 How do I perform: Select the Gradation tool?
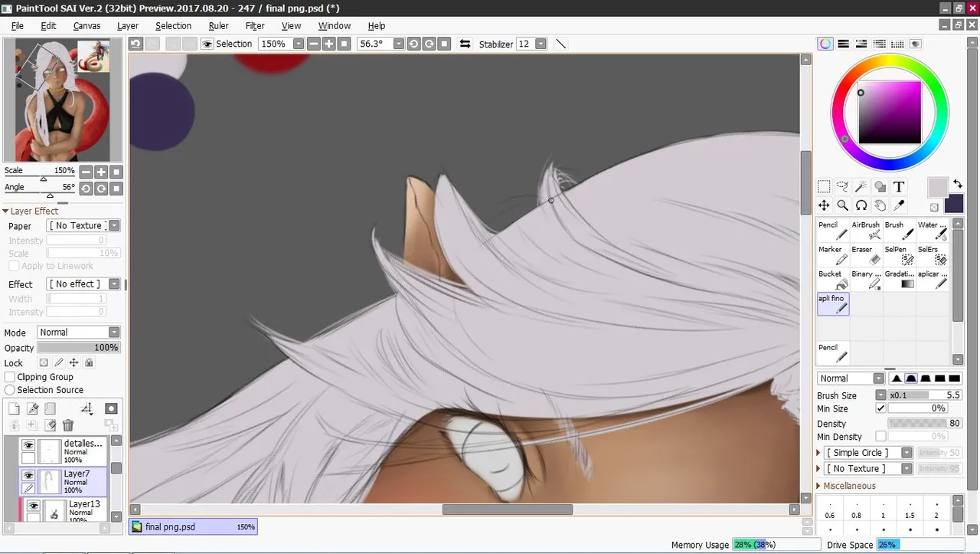pos(899,279)
